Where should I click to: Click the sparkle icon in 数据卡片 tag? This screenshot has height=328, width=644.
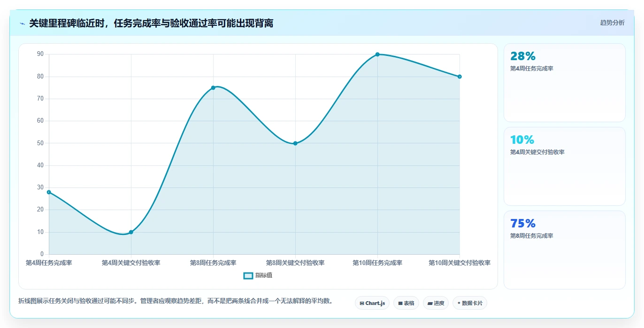pos(459,303)
